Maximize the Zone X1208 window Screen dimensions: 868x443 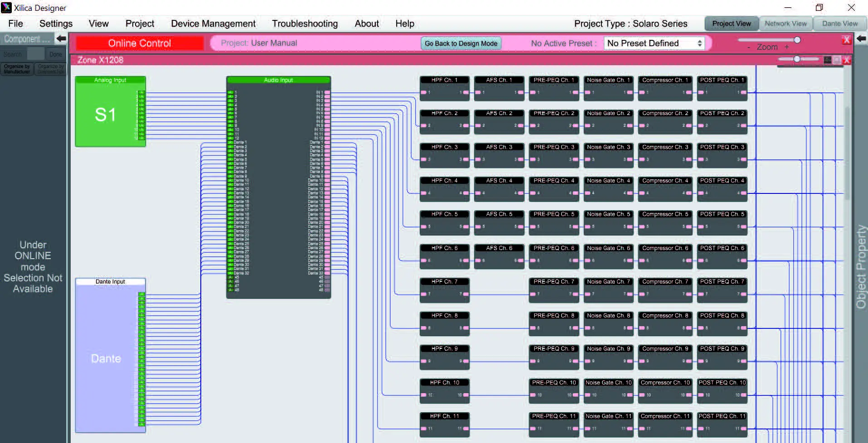[837, 60]
